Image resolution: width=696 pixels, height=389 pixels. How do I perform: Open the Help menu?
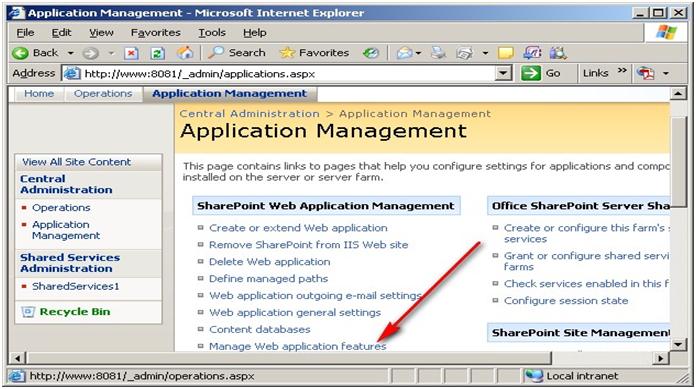pyautogui.click(x=255, y=33)
